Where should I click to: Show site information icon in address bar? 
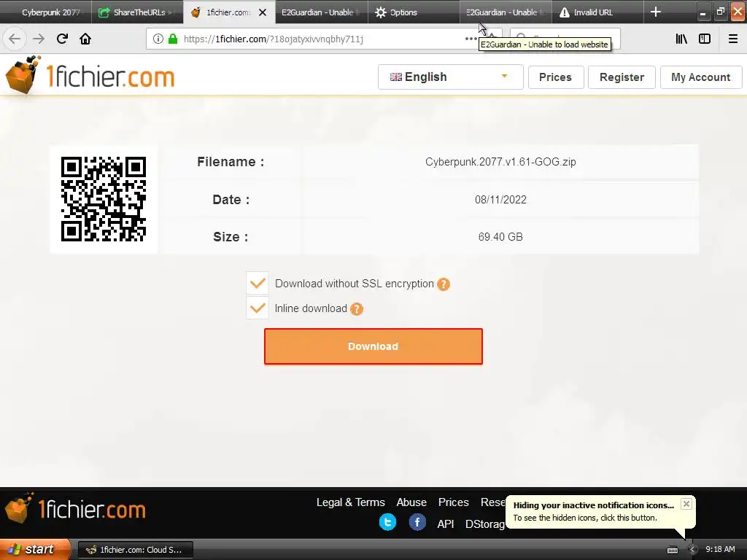(158, 39)
